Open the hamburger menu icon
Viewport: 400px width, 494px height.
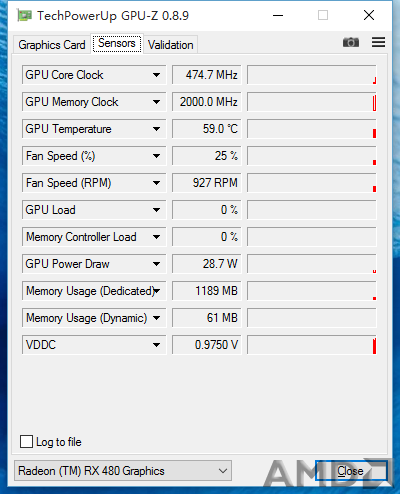tap(378, 42)
